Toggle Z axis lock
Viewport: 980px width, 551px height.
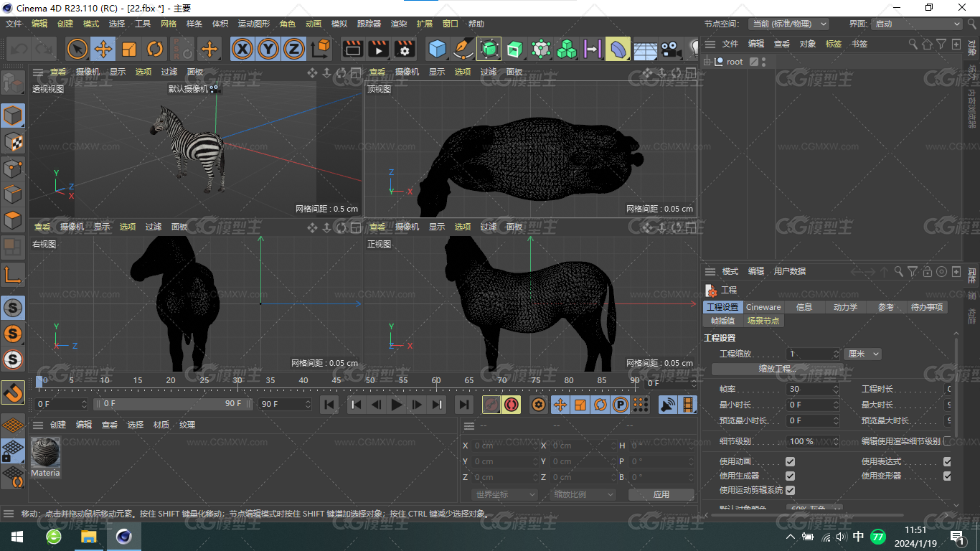293,49
